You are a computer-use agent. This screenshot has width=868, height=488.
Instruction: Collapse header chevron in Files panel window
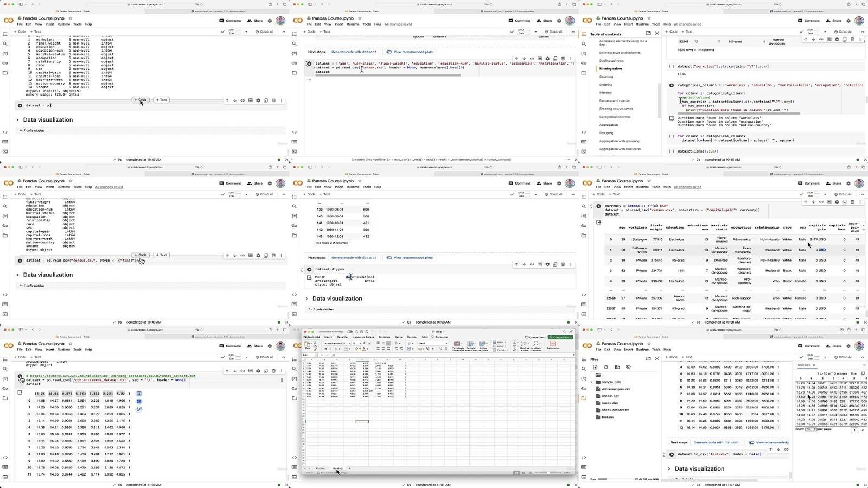pyautogui.click(x=862, y=357)
